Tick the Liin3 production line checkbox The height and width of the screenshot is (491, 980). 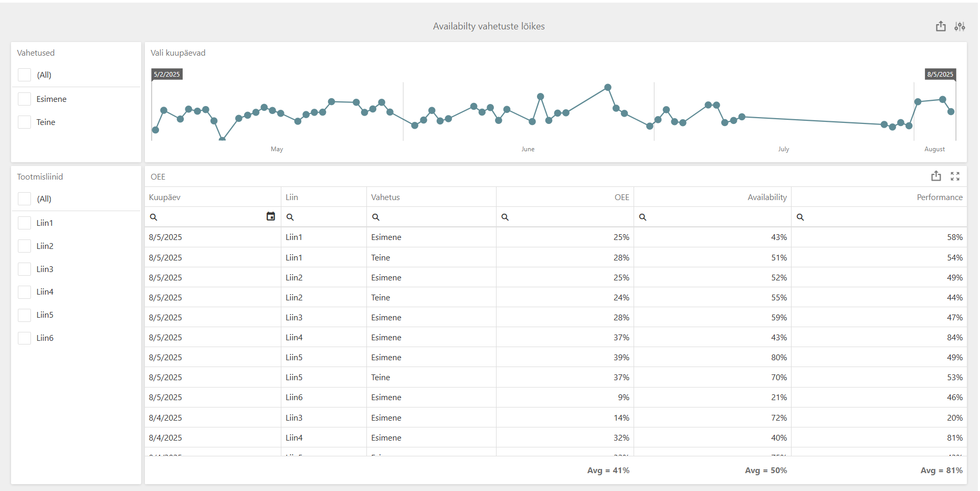point(24,269)
